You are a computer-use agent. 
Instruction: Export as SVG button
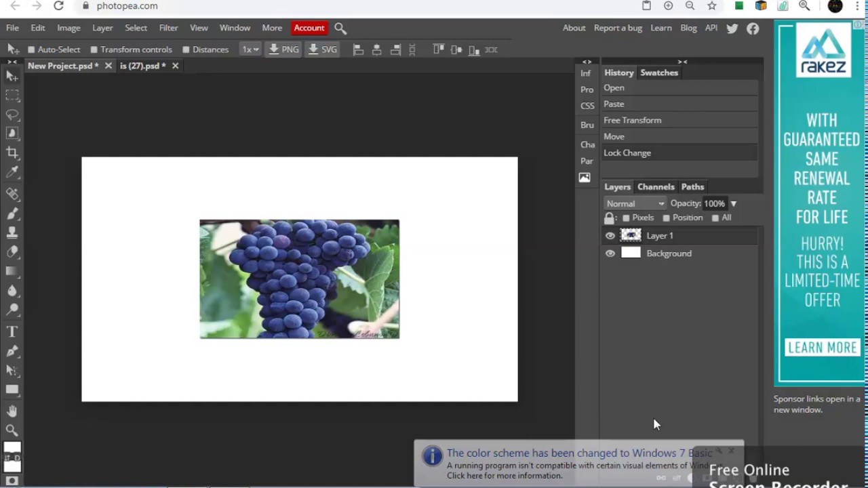click(x=323, y=49)
